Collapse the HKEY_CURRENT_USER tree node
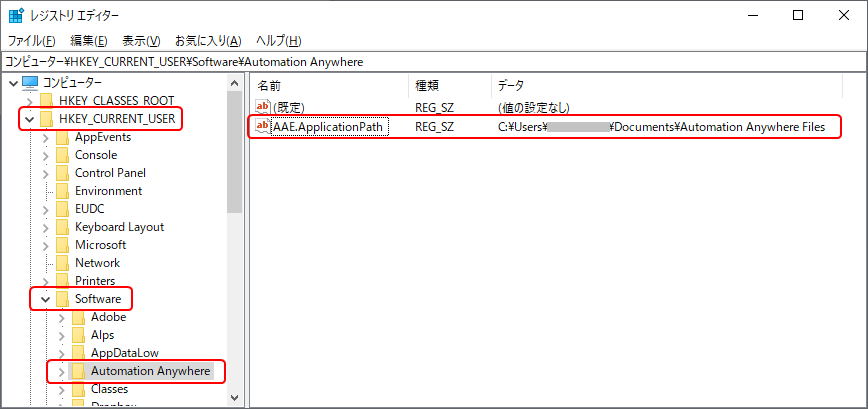 pos(29,119)
